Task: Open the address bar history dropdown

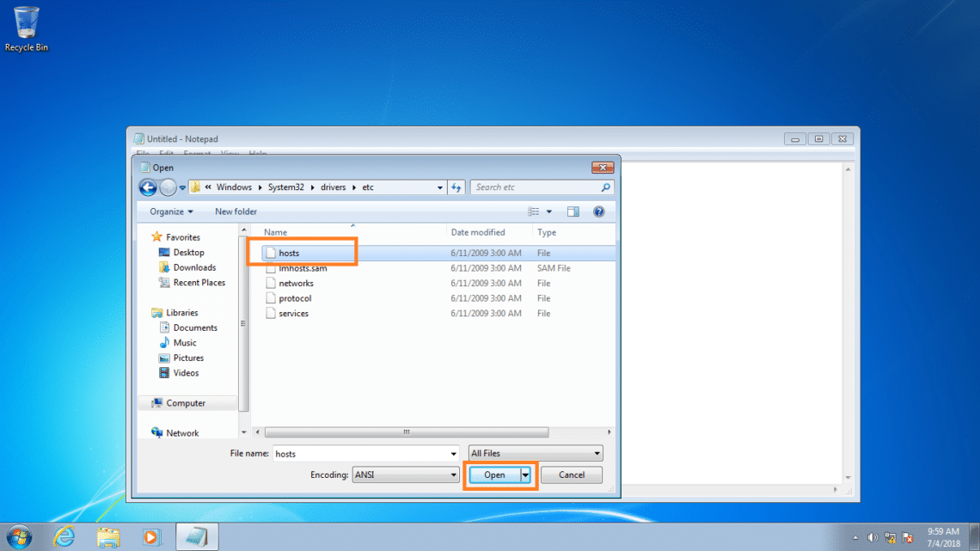Action: 440,187
